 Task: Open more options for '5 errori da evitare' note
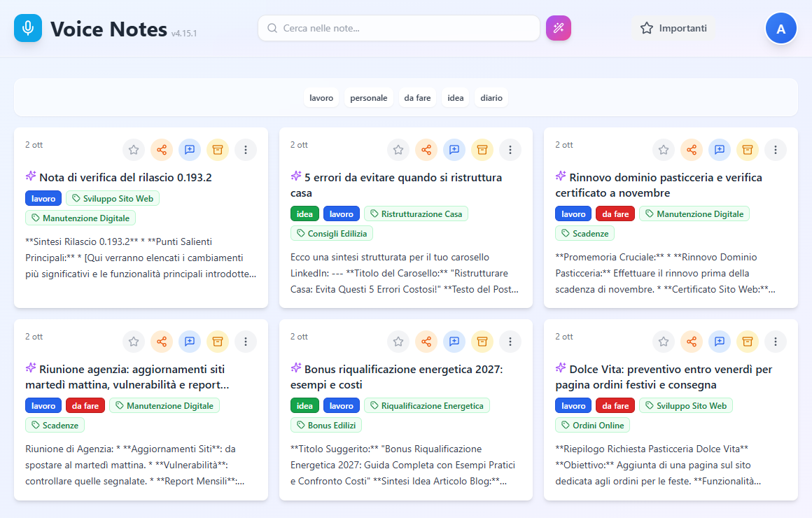[510, 150]
